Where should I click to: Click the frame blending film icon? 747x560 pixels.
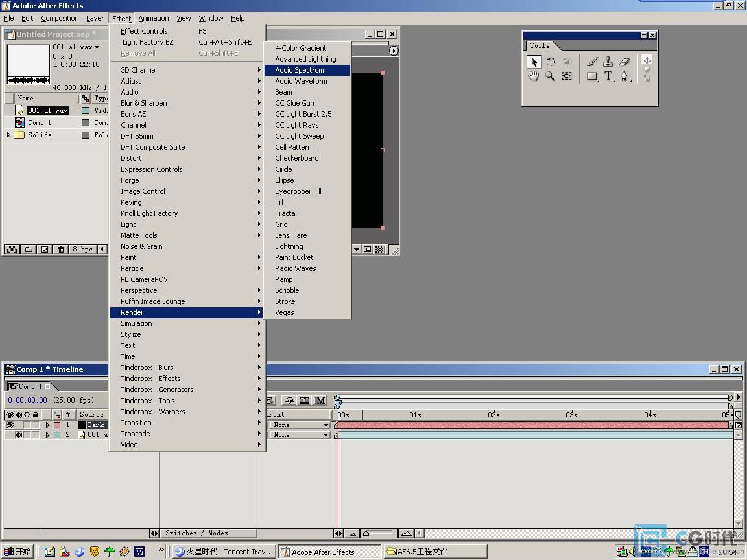pos(304,401)
